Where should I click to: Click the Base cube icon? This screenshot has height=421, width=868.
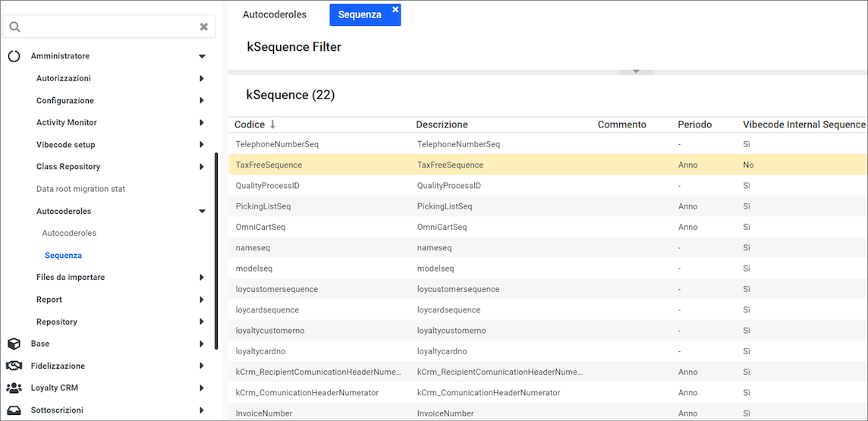tap(14, 344)
